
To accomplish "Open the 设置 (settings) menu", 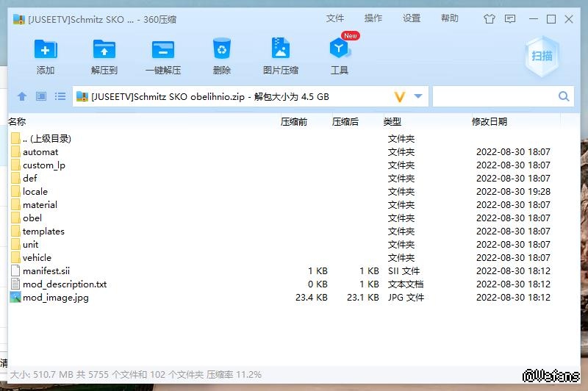I will pyautogui.click(x=412, y=18).
